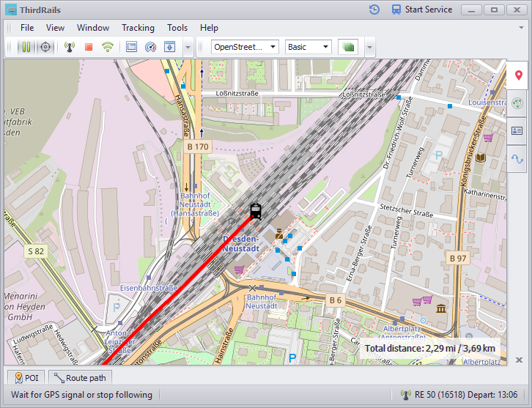Viewport: 532px width, 408px height.
Task: Click the train marker on the map
Action: pyautogui.click(x=256, y=211)
